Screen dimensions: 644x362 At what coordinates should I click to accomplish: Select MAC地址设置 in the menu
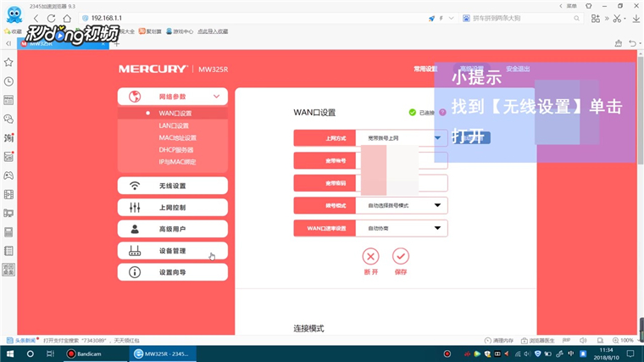click(x=177, y=137)
